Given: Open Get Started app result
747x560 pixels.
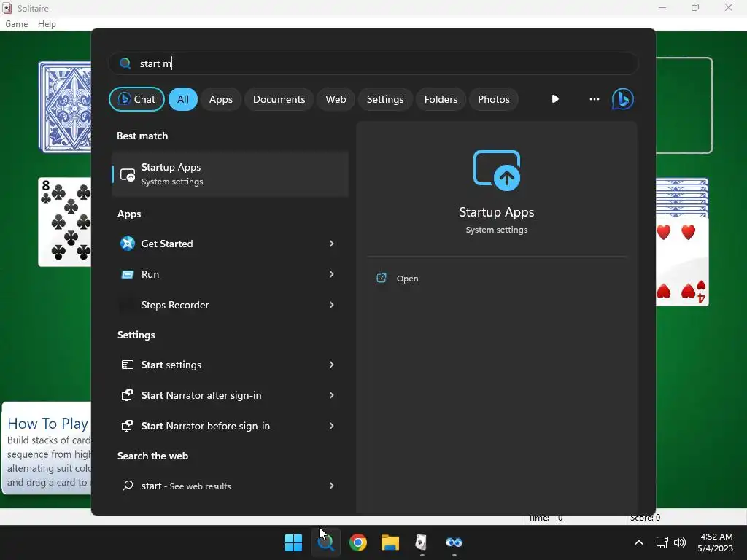Looking at the screenshot, I should [230, 244].
